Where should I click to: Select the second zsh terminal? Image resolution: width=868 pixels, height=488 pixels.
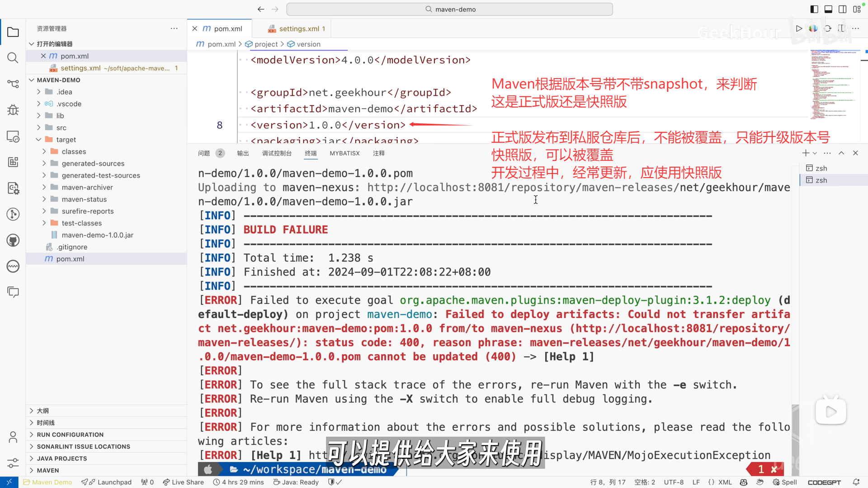pyautogui.click(x=833, y=180)
